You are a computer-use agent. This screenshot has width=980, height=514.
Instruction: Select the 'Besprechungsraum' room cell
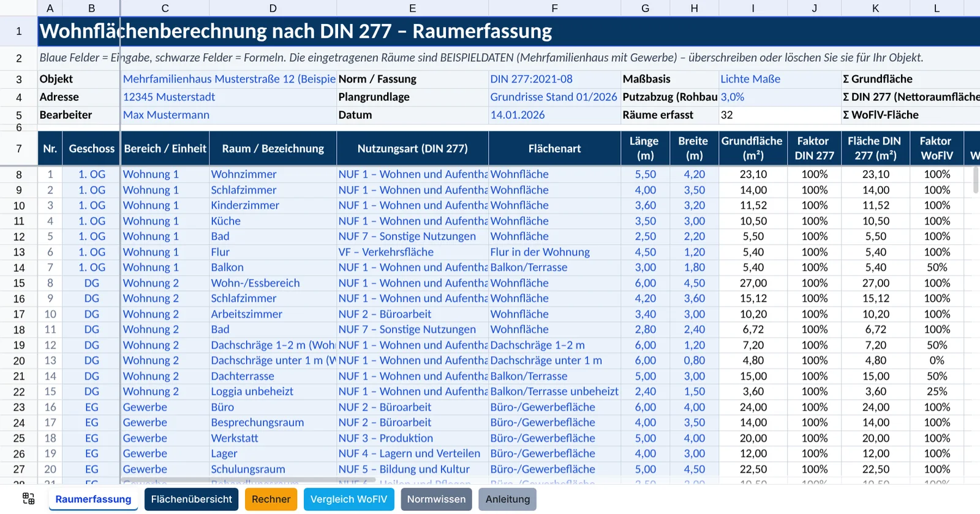pyautogui.click(x=273, y=423)
